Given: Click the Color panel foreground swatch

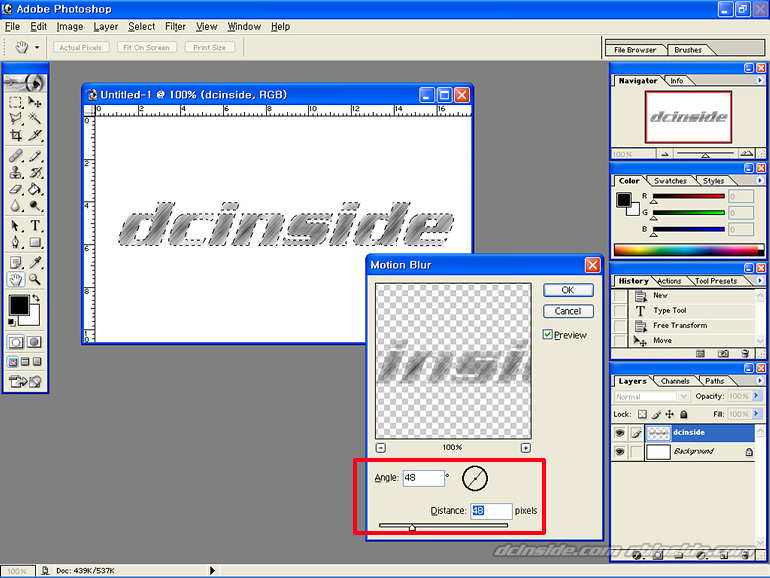Looking at the screenshot, I should 624,199.
